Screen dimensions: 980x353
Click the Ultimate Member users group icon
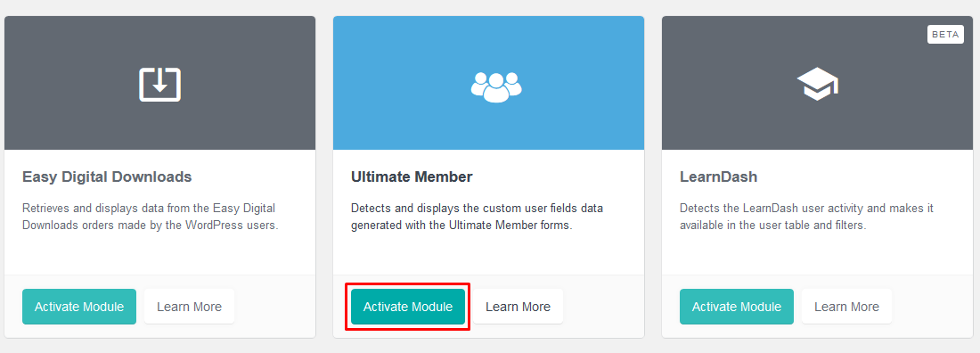[496, 87]
